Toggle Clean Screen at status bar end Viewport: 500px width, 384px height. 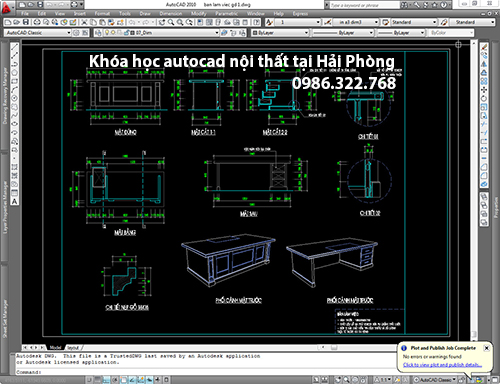click(494, 380)
